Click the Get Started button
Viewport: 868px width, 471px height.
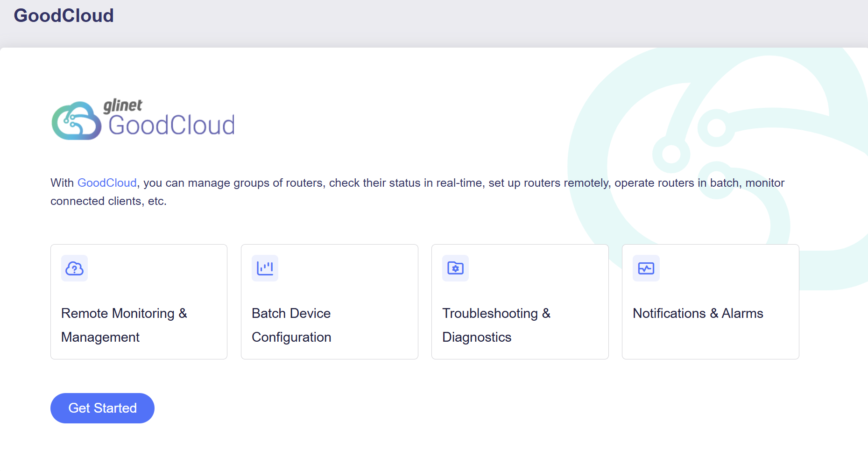point(102,408)
